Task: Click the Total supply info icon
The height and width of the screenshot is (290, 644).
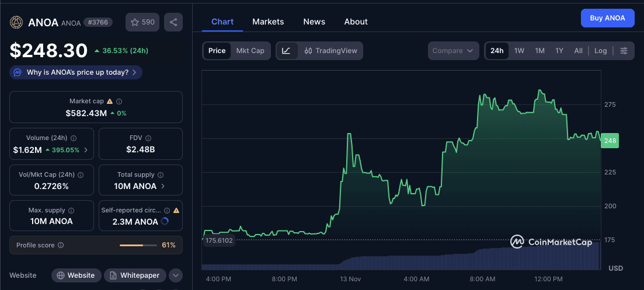Action: click(x=161, y=174)
